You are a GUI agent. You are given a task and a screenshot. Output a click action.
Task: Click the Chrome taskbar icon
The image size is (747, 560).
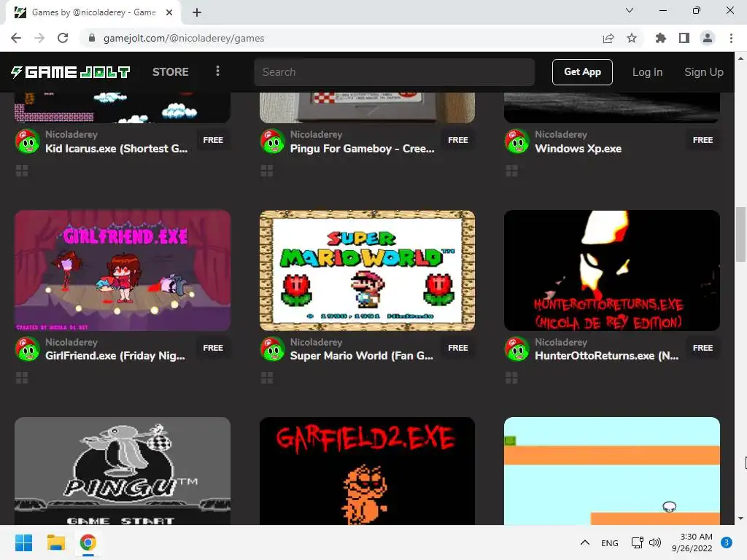pyautogui.click(x=88, y=542)
